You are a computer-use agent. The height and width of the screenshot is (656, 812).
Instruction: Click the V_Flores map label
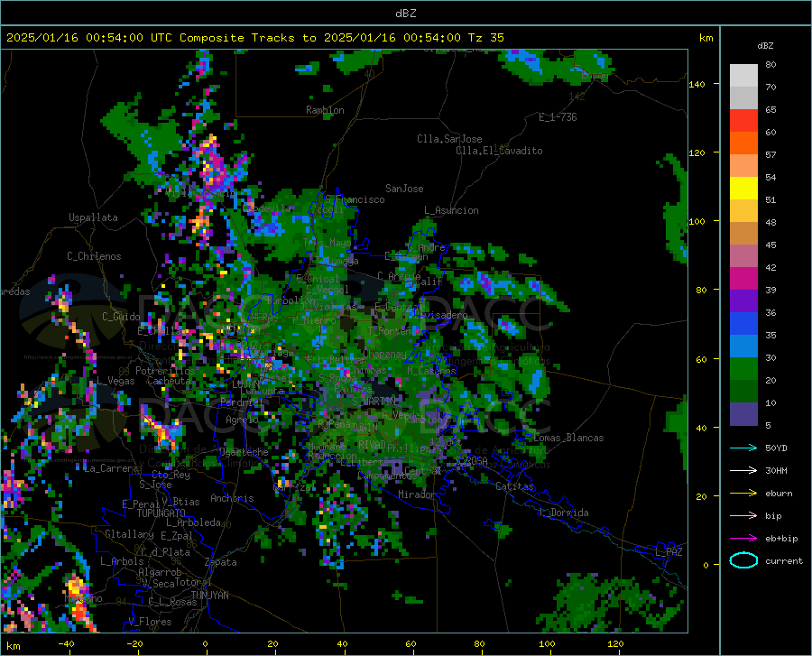[150, 622]
